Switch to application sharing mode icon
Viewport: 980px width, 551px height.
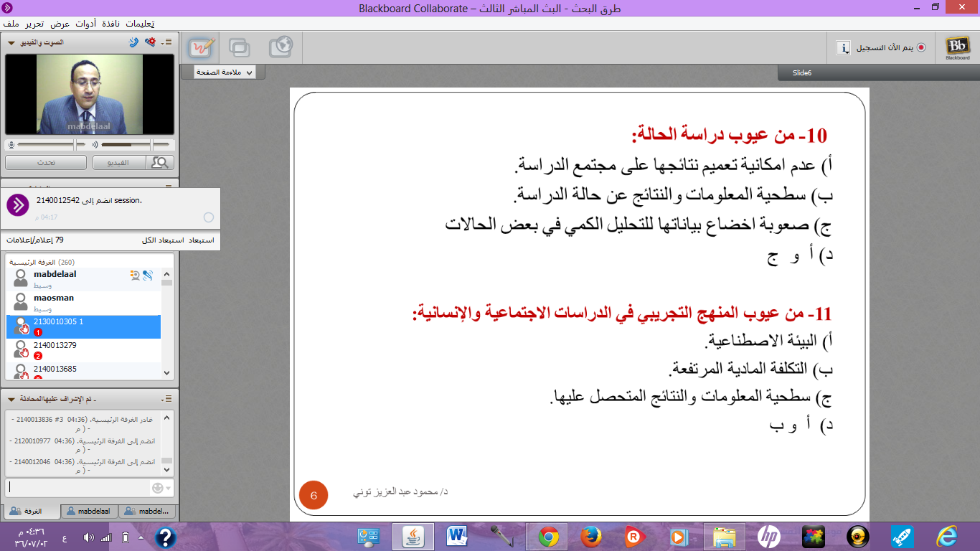pos(240,48)
